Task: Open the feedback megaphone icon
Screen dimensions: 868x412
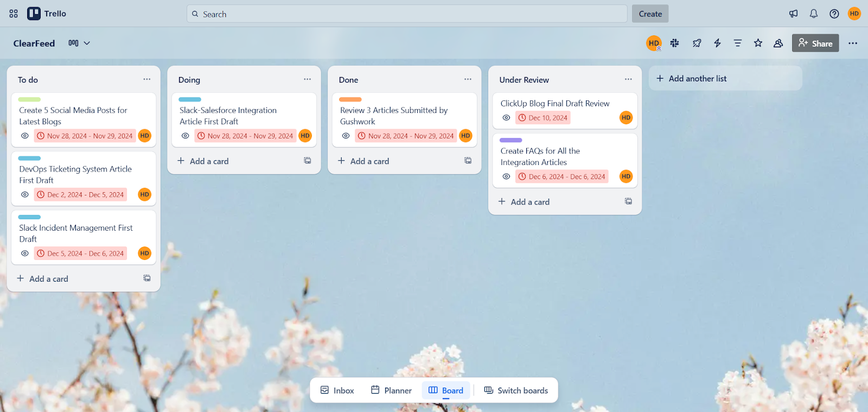Action: coord(793,14)
